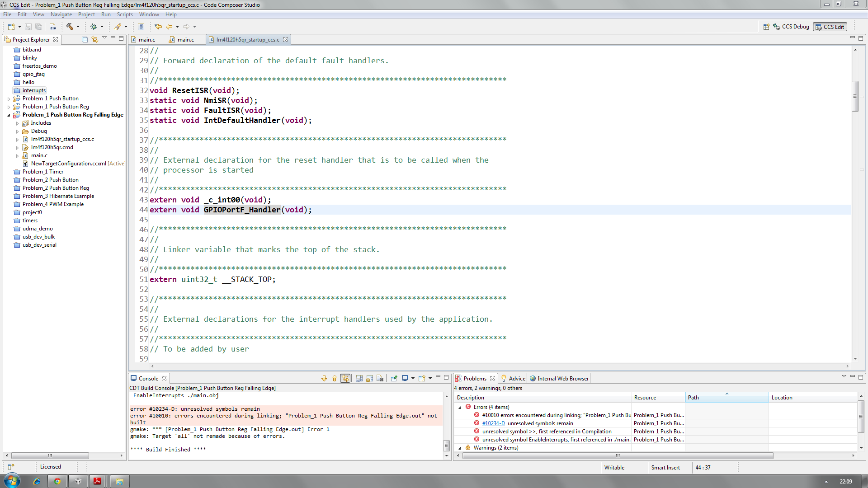This screenshot has width=868, height=488.
Task: Open the search flashlight dropdown arrow
Action: coord(126,27)
